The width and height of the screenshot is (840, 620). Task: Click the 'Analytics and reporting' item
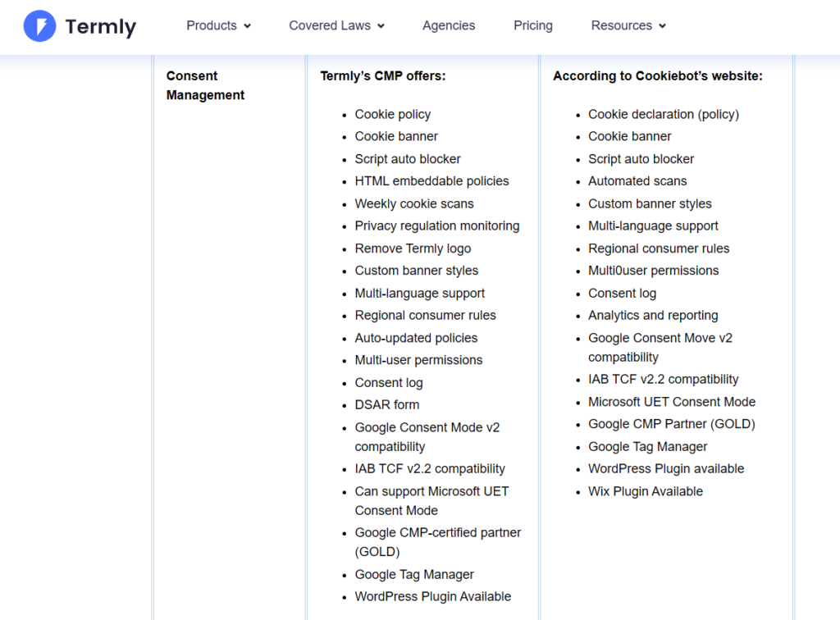(653, 316)
